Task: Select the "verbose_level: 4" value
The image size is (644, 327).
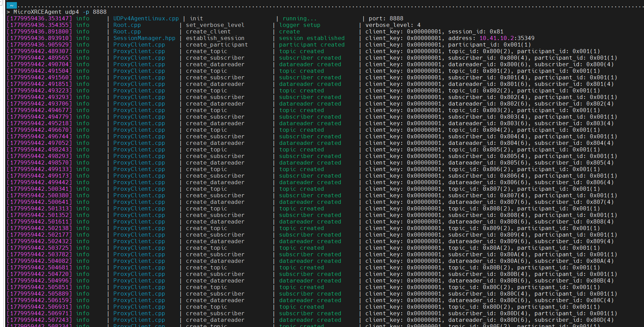Action: tap(393, 25)
